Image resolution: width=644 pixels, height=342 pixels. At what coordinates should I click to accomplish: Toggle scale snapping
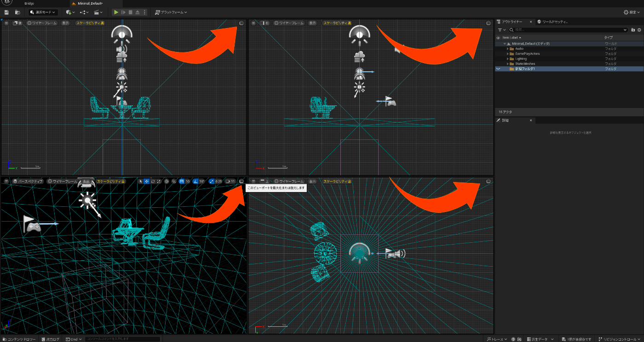212,182
